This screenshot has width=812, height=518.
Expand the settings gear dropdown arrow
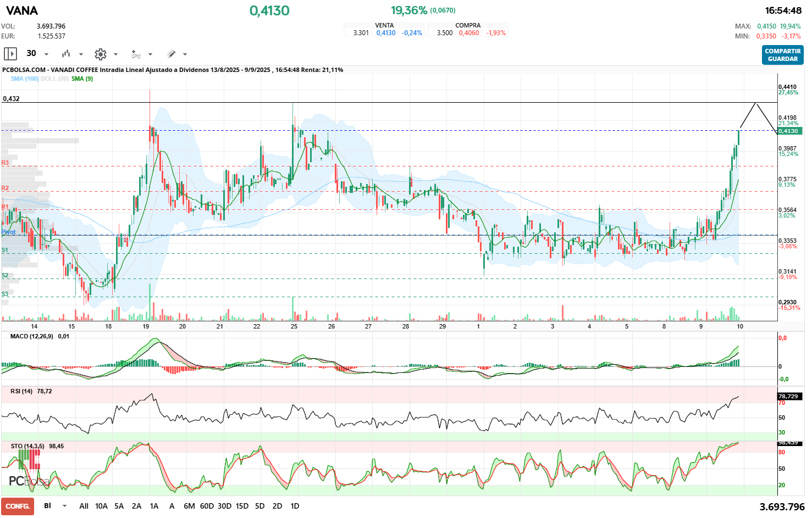(x=115, y=54)
